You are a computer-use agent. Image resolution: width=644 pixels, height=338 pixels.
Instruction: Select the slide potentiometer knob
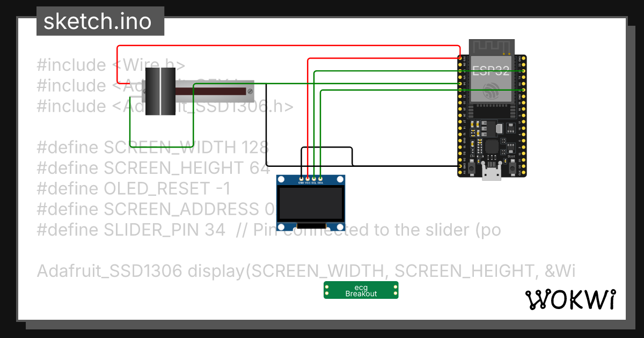click(160, 92)
